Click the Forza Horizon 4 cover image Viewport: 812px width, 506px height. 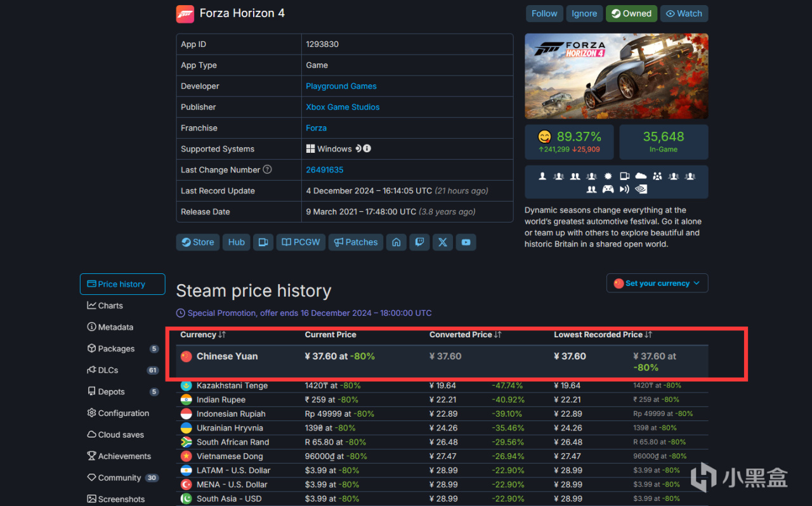[x=617, y=76]
